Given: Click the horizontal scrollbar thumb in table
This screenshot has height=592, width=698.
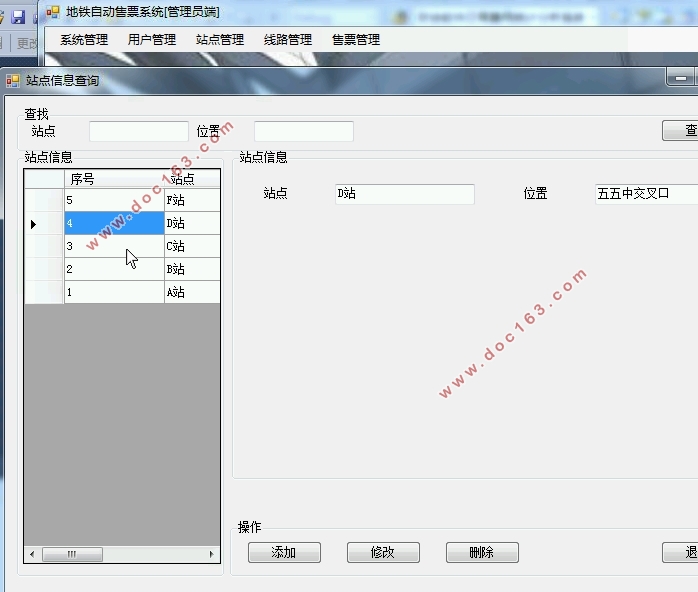Looking at the screenshot, I should tap(72, 554).
